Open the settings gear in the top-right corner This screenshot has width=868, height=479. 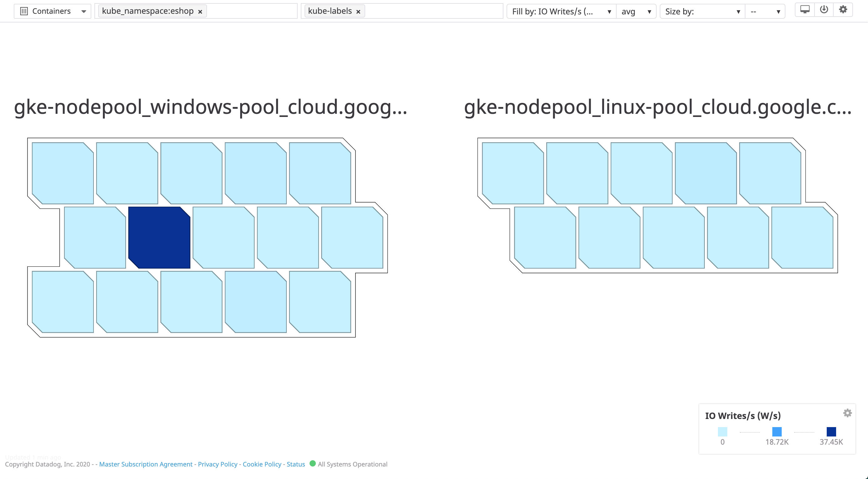coord(843,10)
